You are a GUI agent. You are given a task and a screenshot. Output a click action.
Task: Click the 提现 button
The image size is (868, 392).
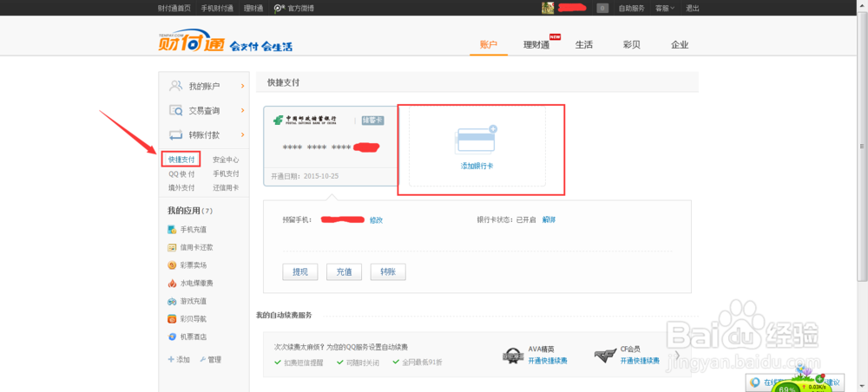(x=300, y=272)
